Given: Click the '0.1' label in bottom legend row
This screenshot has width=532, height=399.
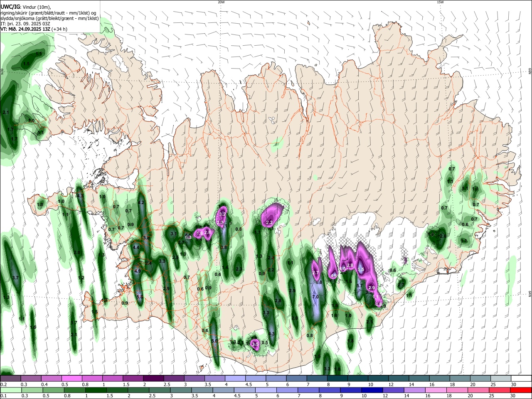Looking at the screenshot, I should pos(3,396).
